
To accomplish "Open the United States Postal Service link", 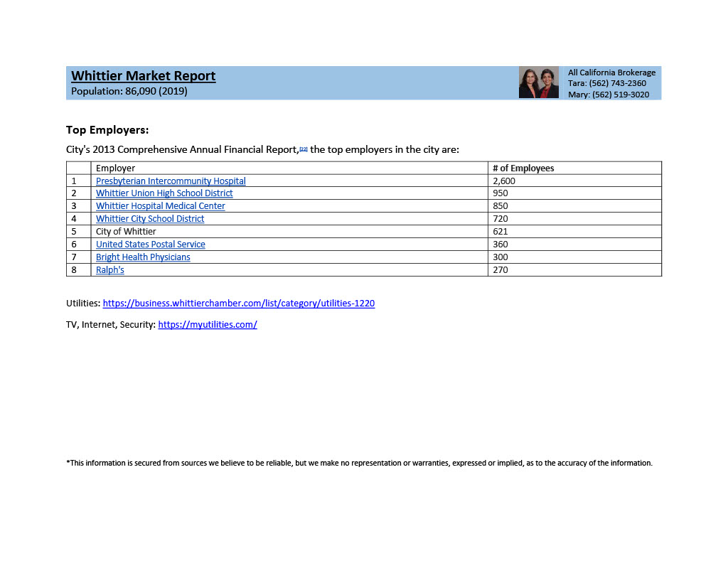I will pyautogui.click(x=151, y=244).
